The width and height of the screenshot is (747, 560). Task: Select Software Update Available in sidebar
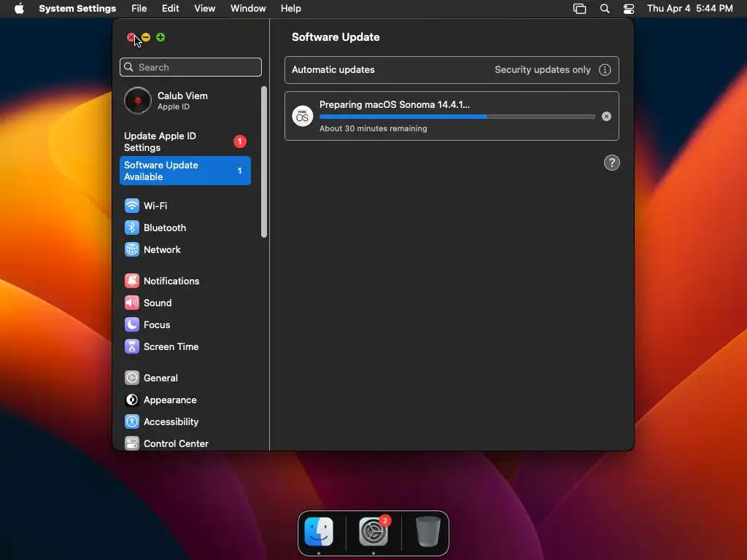coord(185,171)
